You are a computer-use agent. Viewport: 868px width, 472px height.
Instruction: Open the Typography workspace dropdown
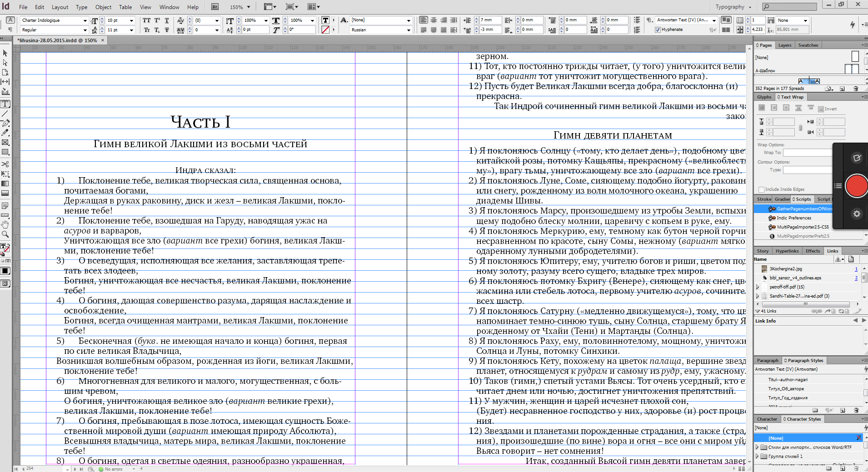click(x=733, y=7)
